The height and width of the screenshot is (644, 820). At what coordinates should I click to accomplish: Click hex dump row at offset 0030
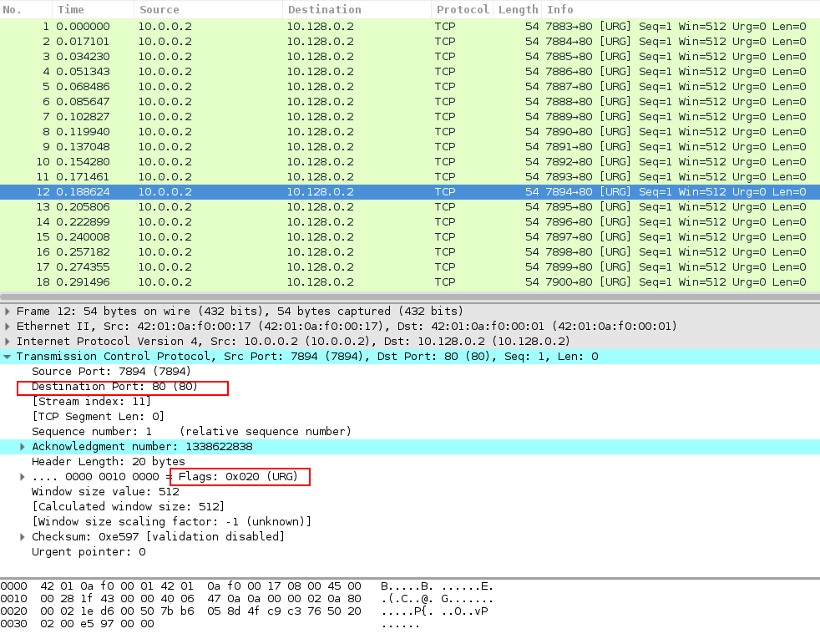[210, 624]
